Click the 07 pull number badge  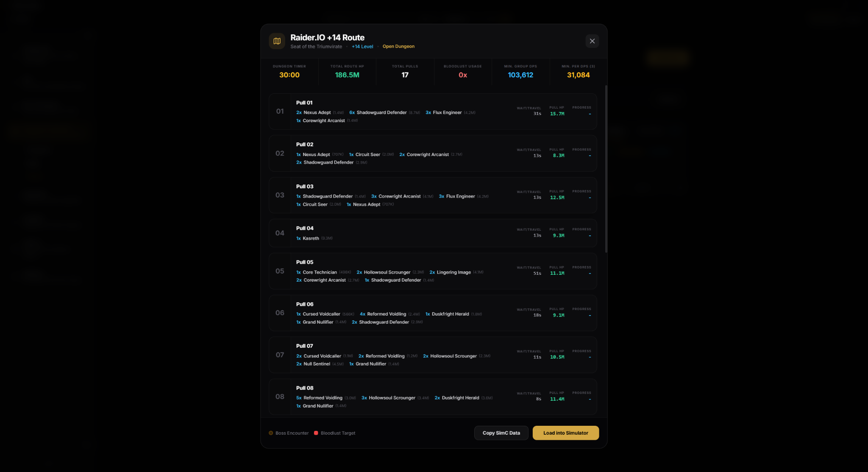(280, 355)
